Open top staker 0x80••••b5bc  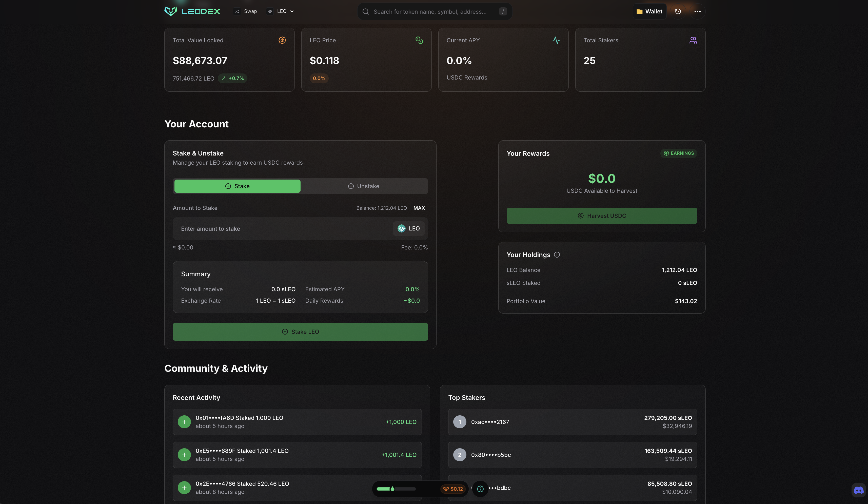pyautogui.click(x=573, y=455)
